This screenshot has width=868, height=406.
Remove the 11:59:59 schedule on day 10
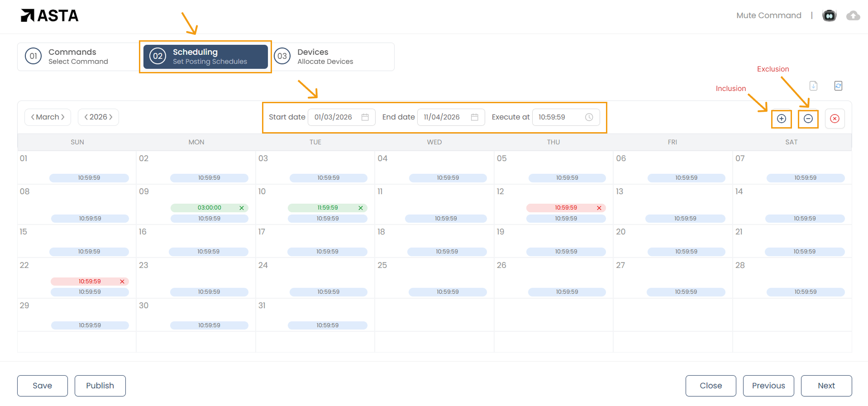(x=361, y=208)
